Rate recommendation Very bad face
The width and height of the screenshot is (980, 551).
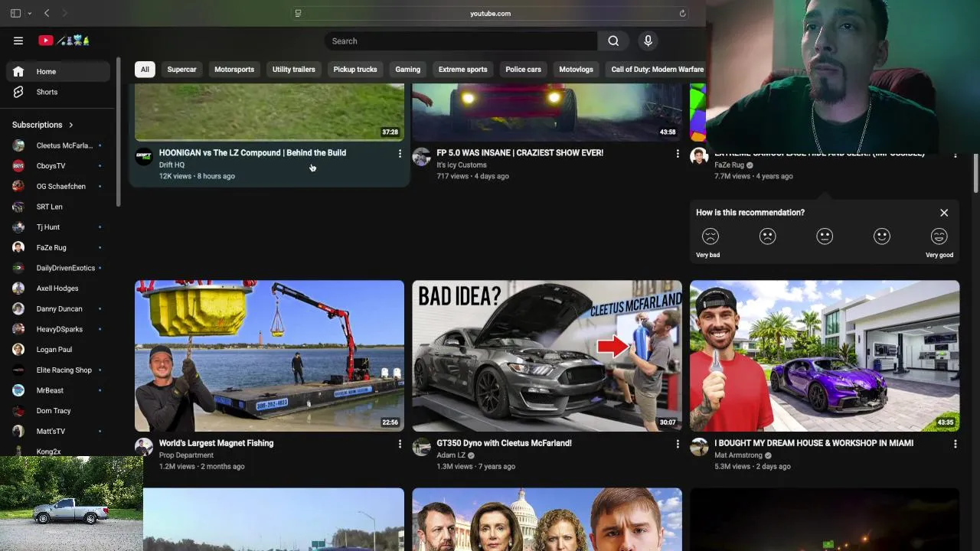pyautogui.click(x=710, y=236)
